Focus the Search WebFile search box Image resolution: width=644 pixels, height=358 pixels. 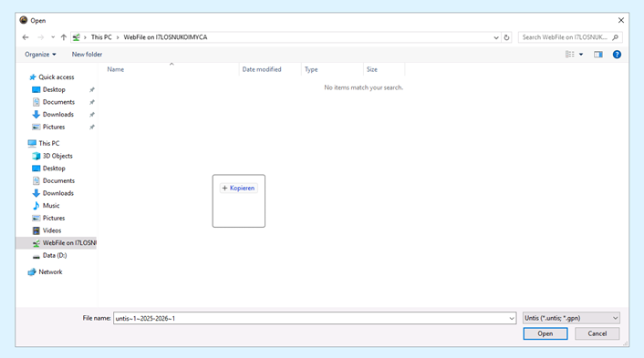coord(565,37)
